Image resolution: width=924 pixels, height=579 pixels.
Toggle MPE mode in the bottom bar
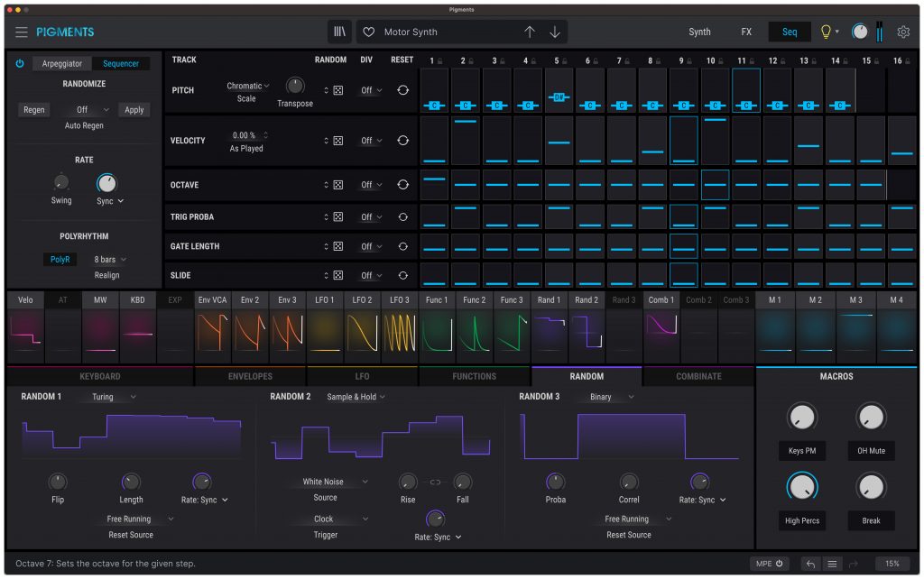point(769,563)
